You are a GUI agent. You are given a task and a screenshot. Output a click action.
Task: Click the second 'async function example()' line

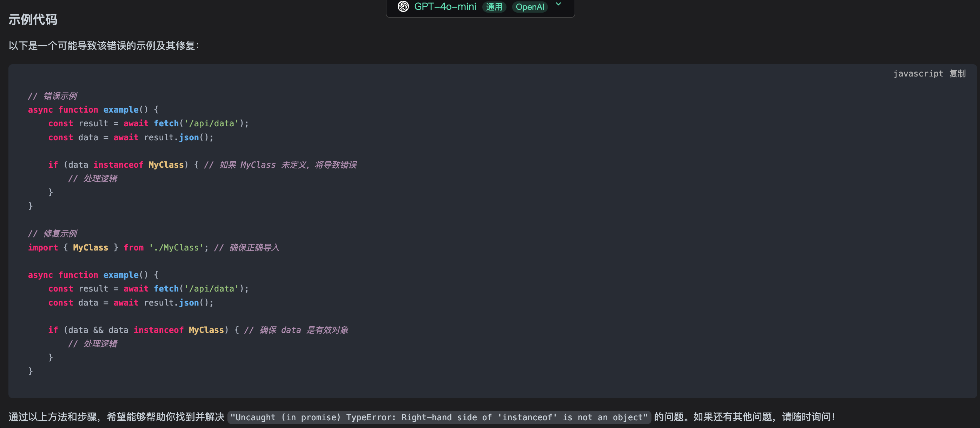pos(93,275)
